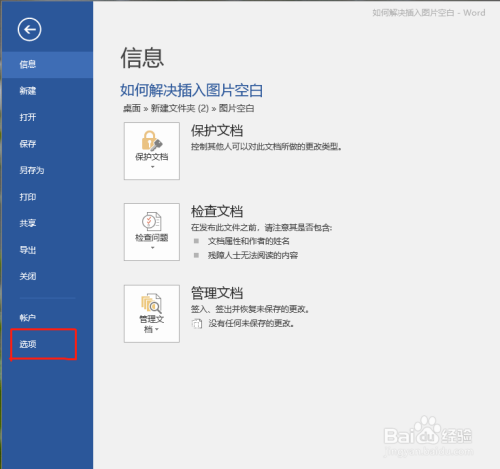Click the text 残障人士无法阅读的内容
This screenshot has width=500, height=469.
253,255
